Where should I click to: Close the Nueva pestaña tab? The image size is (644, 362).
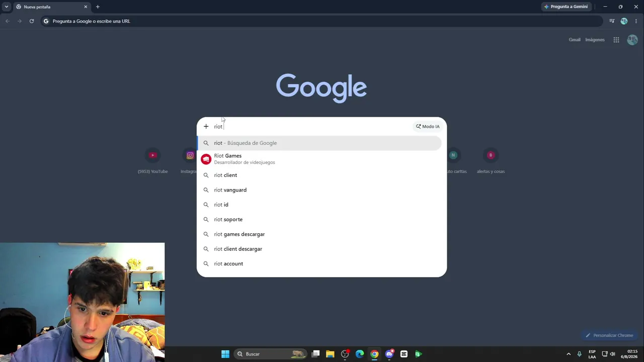pos(86,7)
